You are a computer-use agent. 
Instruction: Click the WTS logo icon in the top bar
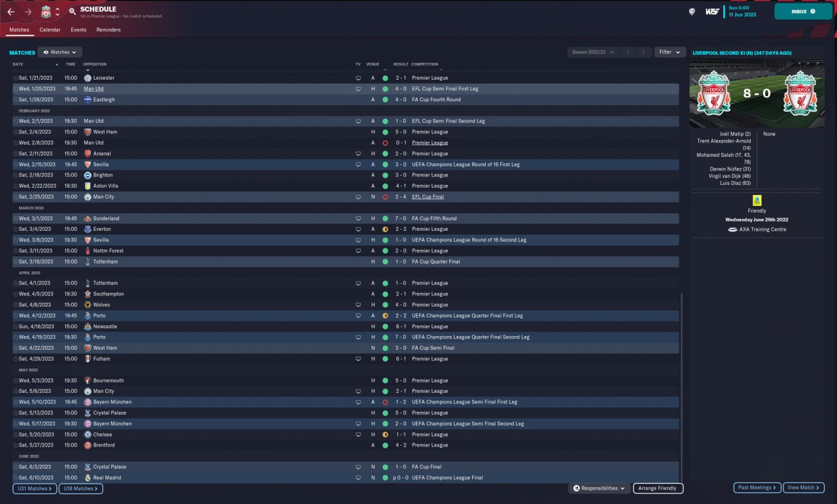point(712,11)
